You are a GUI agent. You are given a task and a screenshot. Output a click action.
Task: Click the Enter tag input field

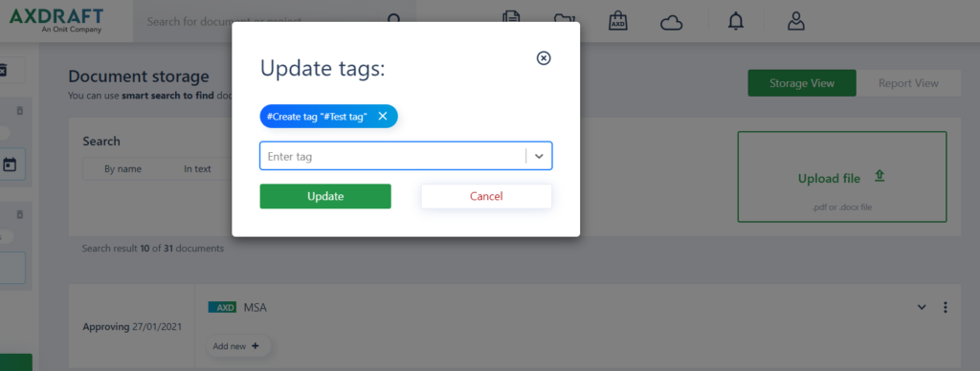pyautogui.click(x=392, y=156)
